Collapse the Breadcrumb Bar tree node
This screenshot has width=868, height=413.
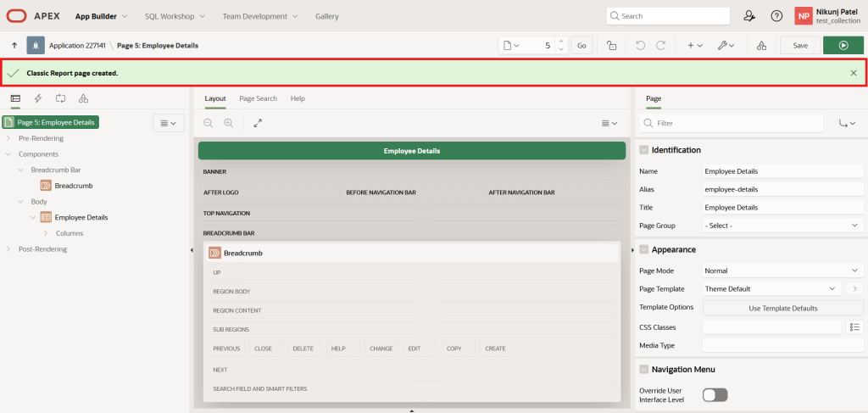(x=20, y=170)
